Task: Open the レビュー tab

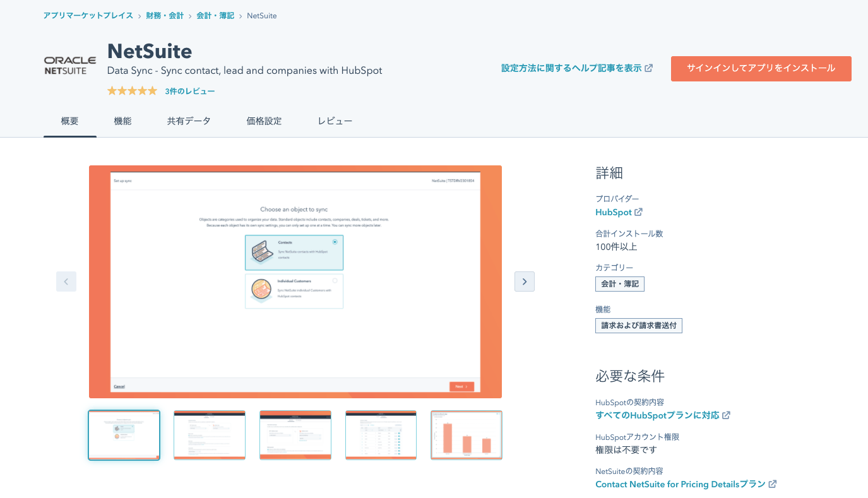Action: click(x=335, y=121)
